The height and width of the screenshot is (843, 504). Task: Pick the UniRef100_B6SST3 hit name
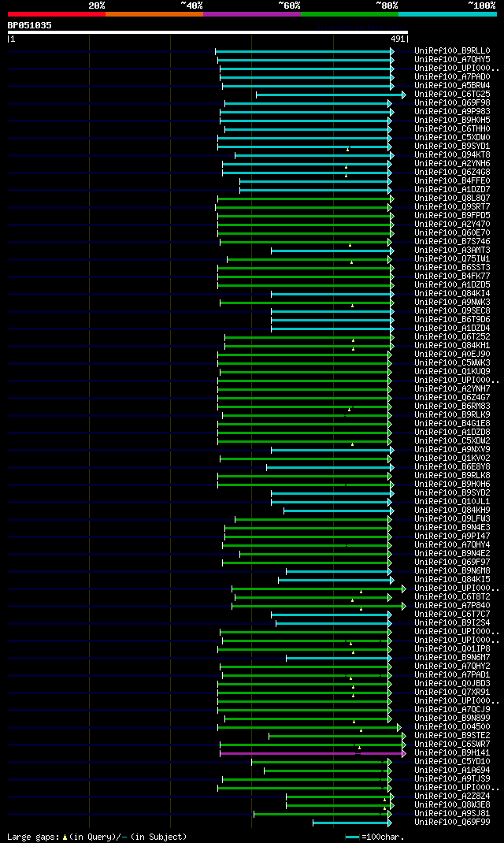[x=452, y=267]
